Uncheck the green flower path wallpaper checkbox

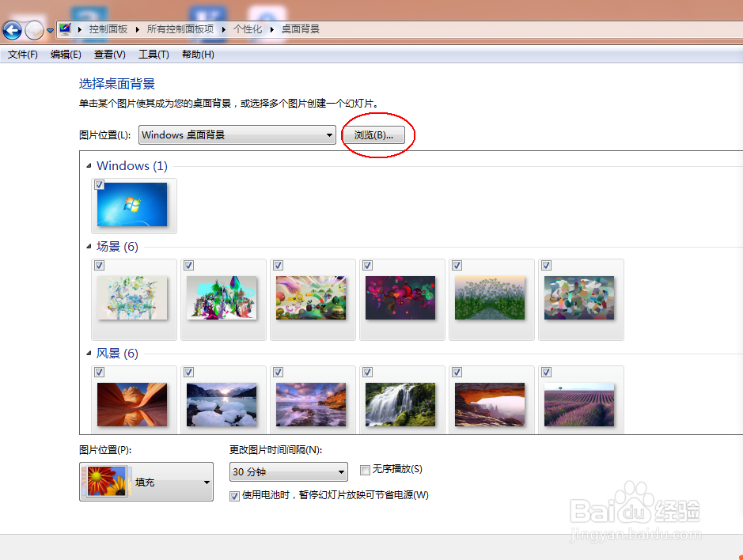point(457,265)
